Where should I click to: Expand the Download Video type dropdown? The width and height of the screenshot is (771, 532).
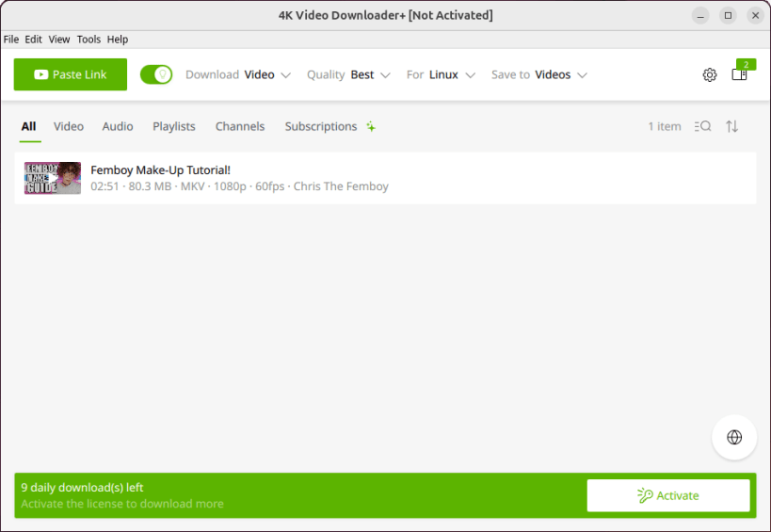[238, 74]
